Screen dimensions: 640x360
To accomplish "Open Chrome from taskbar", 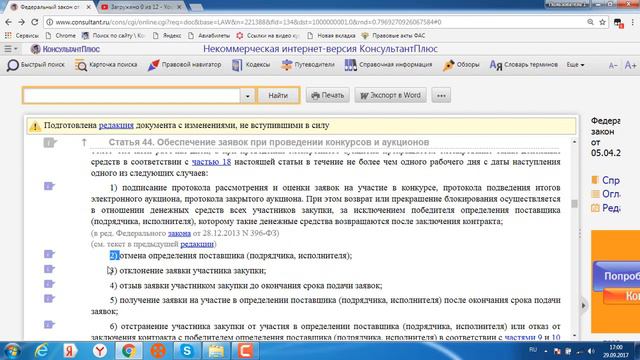I will (x=129, y=351).
